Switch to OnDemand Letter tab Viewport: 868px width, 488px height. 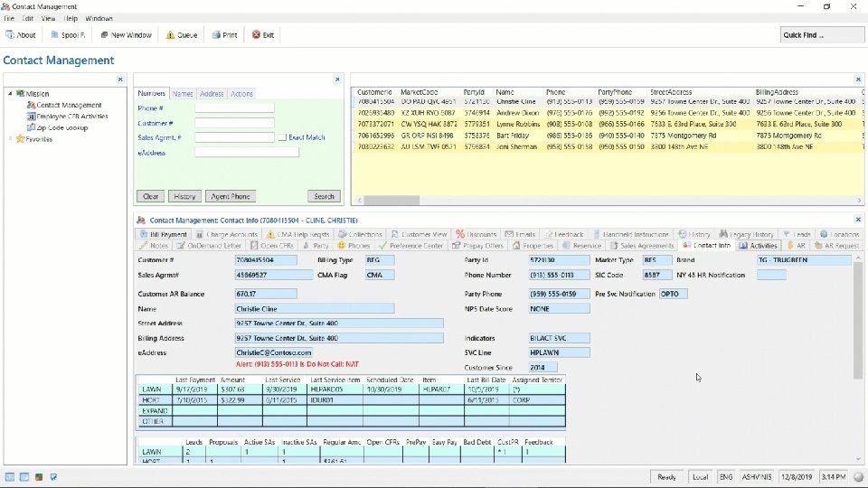point(209,245)
